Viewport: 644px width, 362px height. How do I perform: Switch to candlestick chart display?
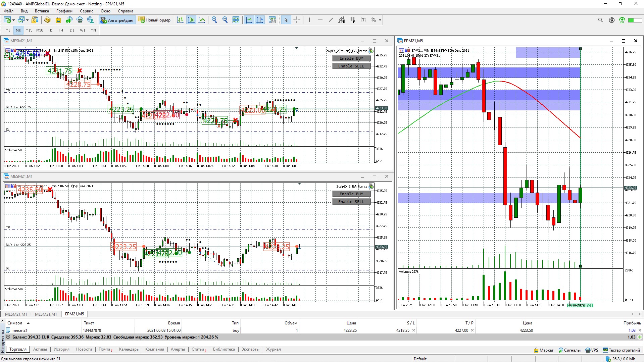[x=191, y=20]
